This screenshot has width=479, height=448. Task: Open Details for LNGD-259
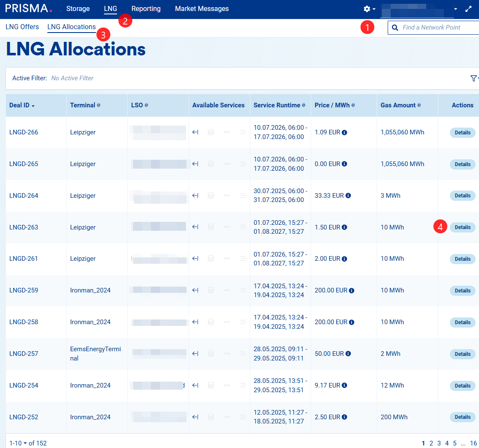pos(463,291)
